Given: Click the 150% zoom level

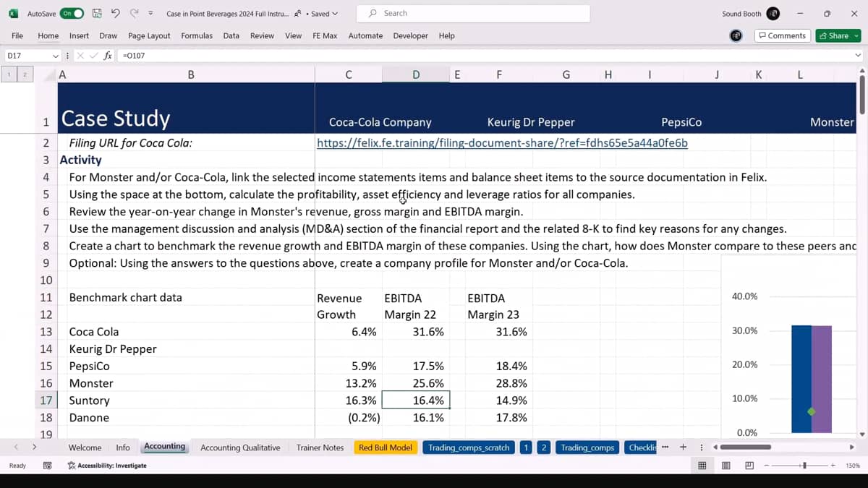Looking at the screenshot, I should point(853,466).
